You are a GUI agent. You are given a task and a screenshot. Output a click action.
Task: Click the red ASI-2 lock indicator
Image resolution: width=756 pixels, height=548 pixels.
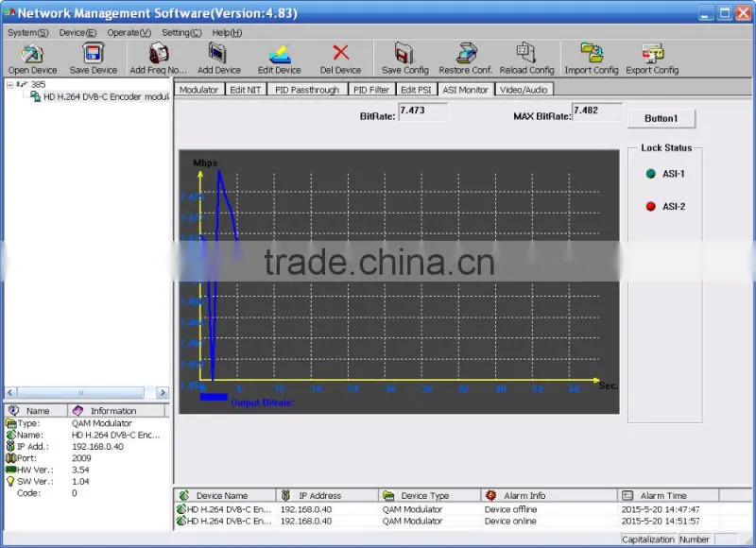pos(650,206)
